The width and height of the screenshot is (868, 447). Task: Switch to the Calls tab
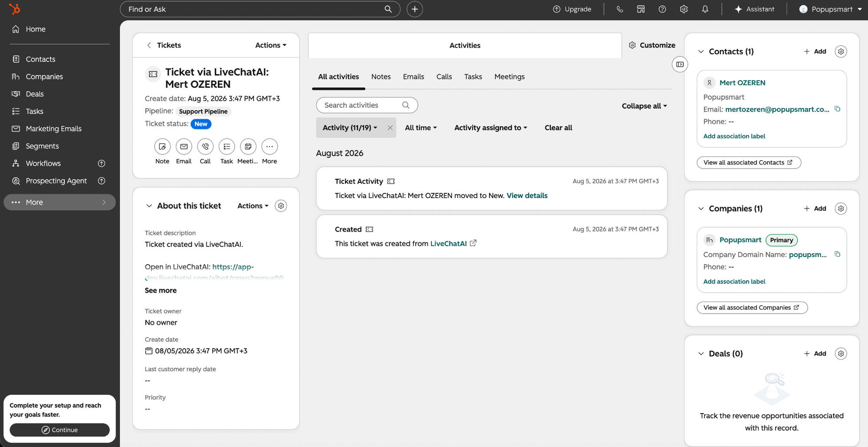[x=444, y=76]
